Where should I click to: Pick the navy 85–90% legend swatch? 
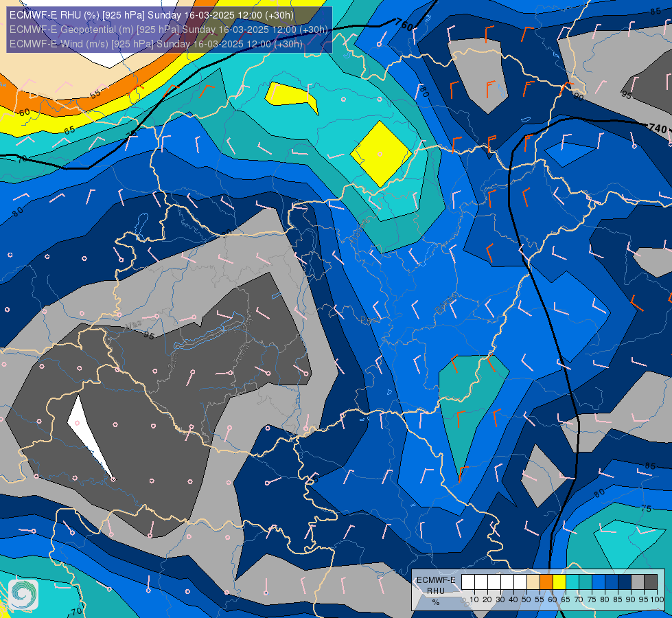625,582
